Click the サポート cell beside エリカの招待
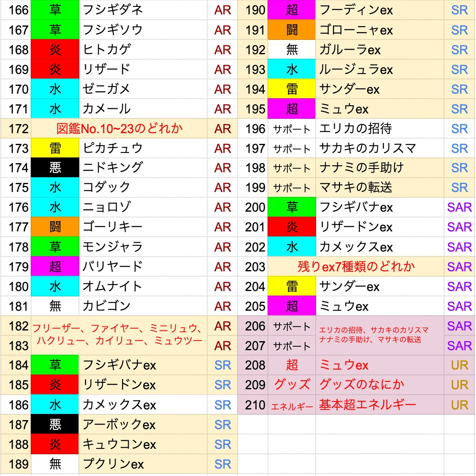This screenshot has width=476, height=476. [291, 128]
